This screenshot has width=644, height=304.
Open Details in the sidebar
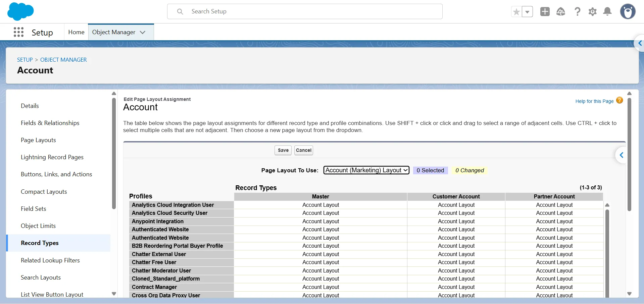pyautogui.click(x=30, y=106)
